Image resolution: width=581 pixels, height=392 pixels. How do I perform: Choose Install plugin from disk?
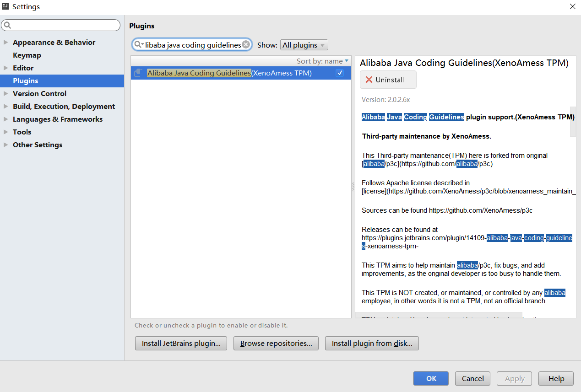372,343
